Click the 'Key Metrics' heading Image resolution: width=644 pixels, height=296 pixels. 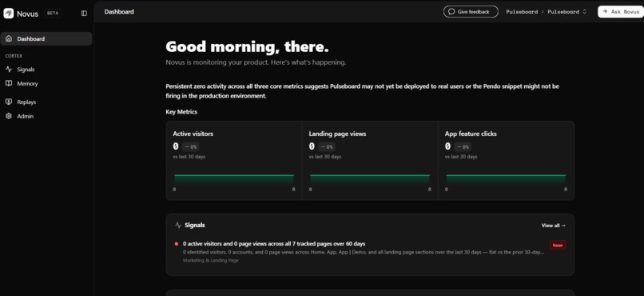coord(181,112)
